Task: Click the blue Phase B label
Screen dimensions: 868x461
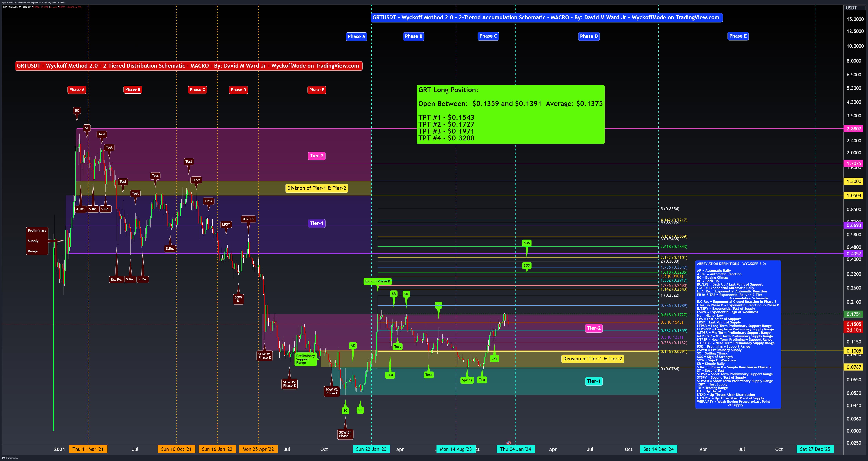Action: [413, 36]
